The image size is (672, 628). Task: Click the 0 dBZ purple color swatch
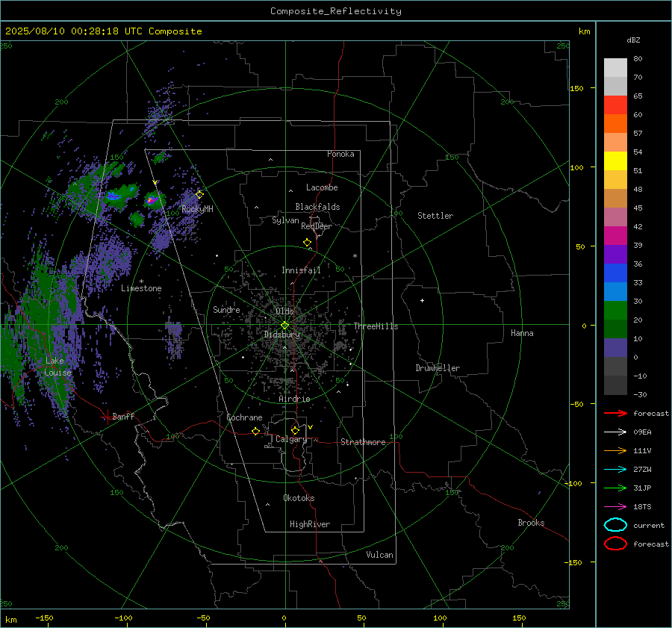point(615,348)
